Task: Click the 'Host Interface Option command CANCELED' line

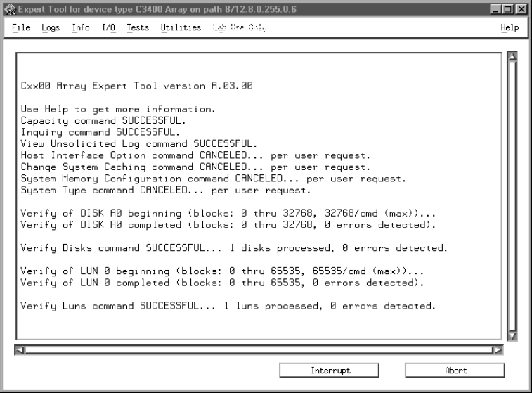Action: (x=195, y=155)
